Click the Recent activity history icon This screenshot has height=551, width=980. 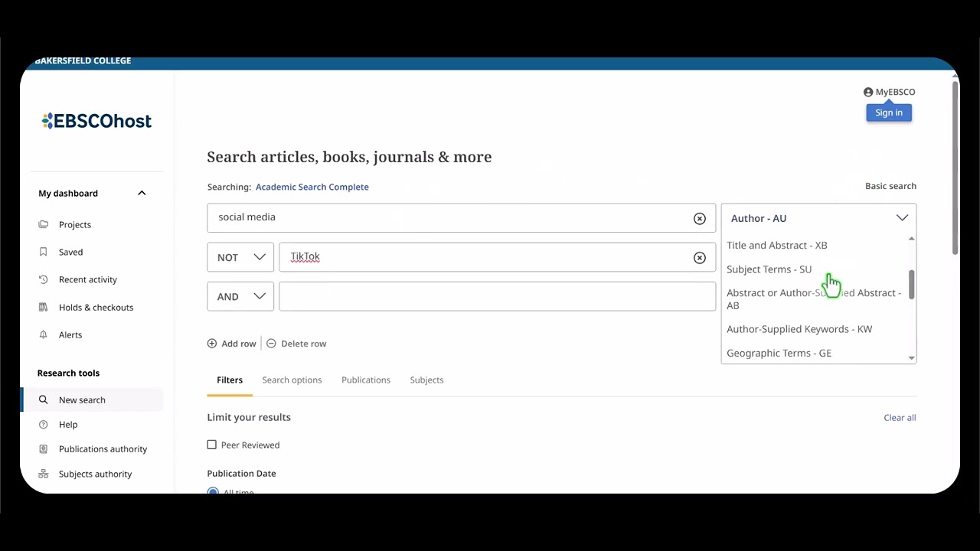point(44,279)
